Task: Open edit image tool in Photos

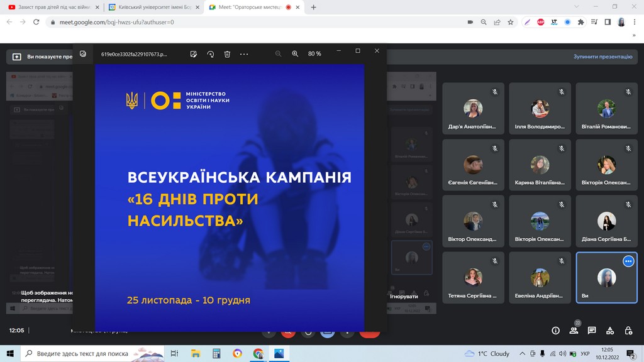Action: click(194, 54)
